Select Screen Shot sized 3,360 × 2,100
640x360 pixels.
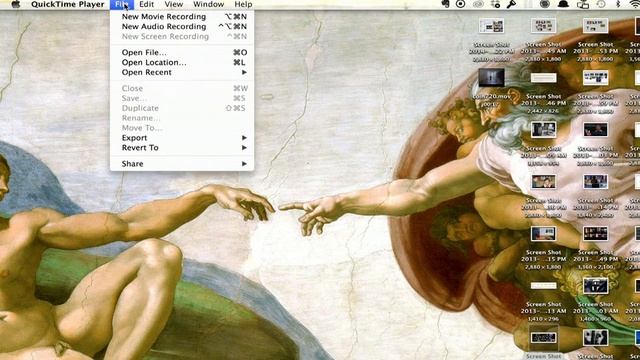pyautogui.click(x=596, y=234)
